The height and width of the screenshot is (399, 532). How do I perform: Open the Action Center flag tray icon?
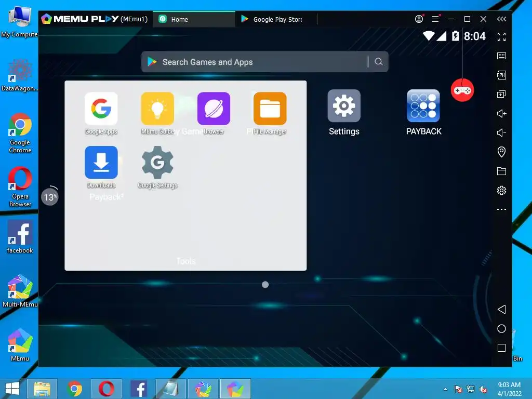tap(458, 389)
